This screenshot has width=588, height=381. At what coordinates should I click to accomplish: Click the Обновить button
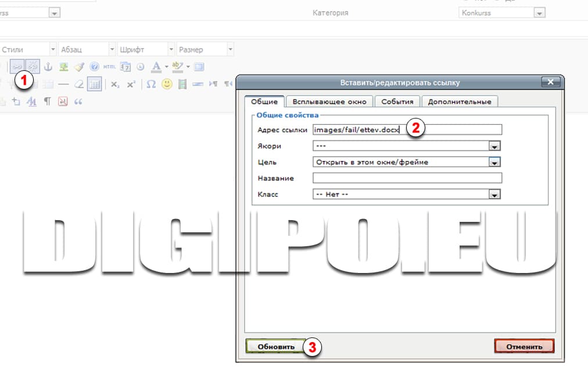276,347
